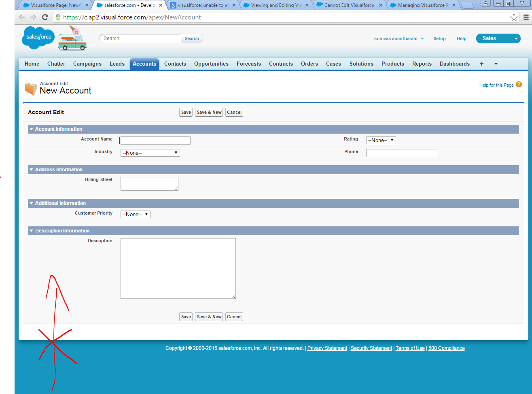Focus the Account Name text field
Viewport: 532px width, 394px height.
point(155,141)
